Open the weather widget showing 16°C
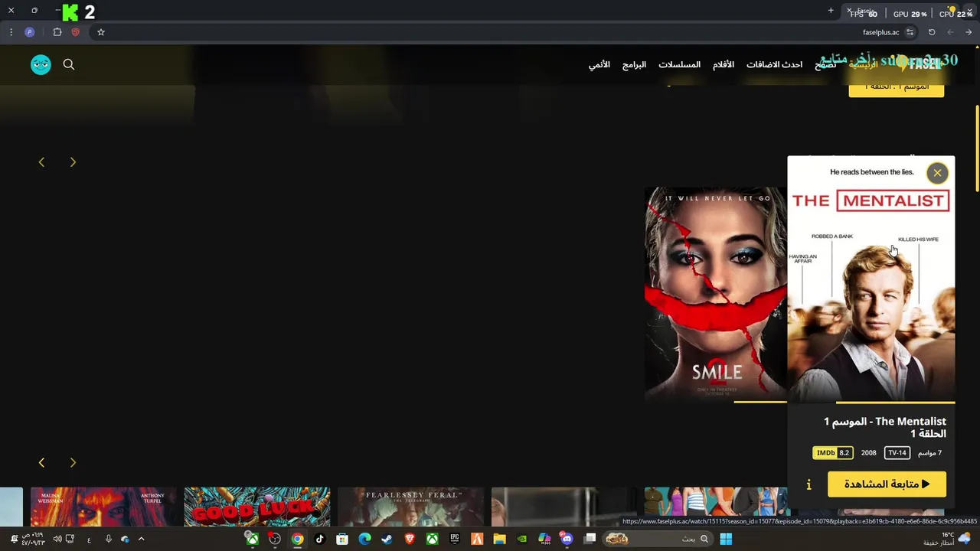The image size is (980, 551). (x=946, y=539)
